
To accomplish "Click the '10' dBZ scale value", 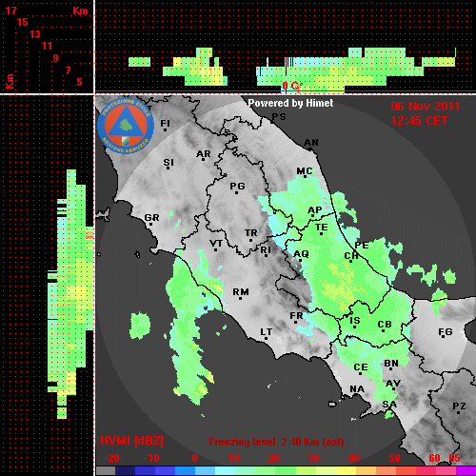I will pos(234,458).
